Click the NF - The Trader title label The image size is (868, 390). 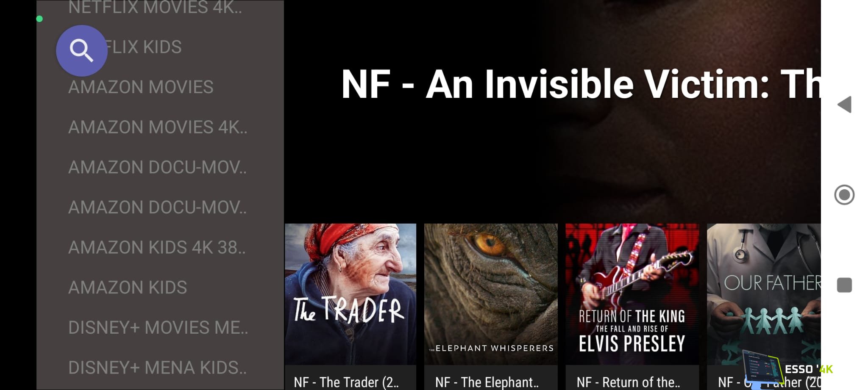click(x=346, y=382)
